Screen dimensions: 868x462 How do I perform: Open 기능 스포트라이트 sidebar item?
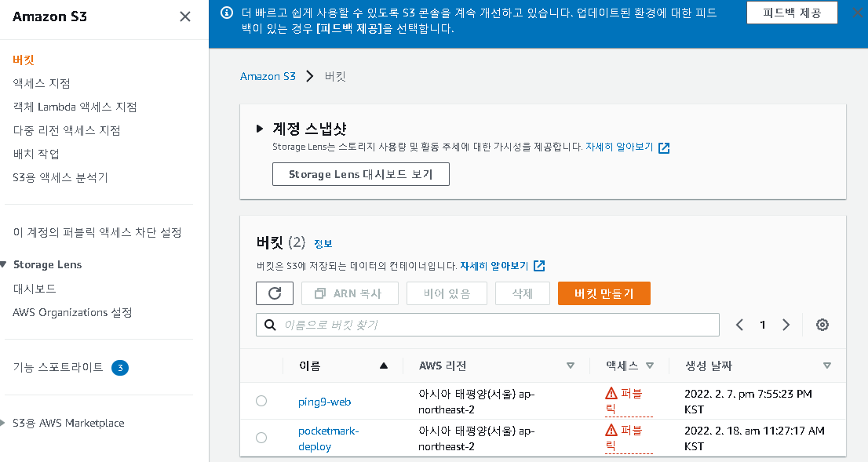pyautogui.click(x=58, y=367)
